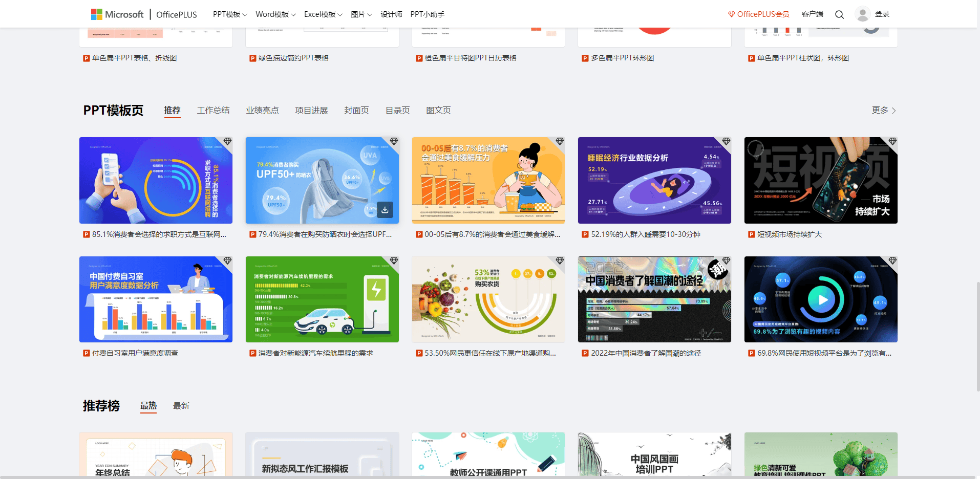Open the 消费者对新能源汽车续航里程的需求 thumbnail
980x479 pixels.
[x=322, y=299]
